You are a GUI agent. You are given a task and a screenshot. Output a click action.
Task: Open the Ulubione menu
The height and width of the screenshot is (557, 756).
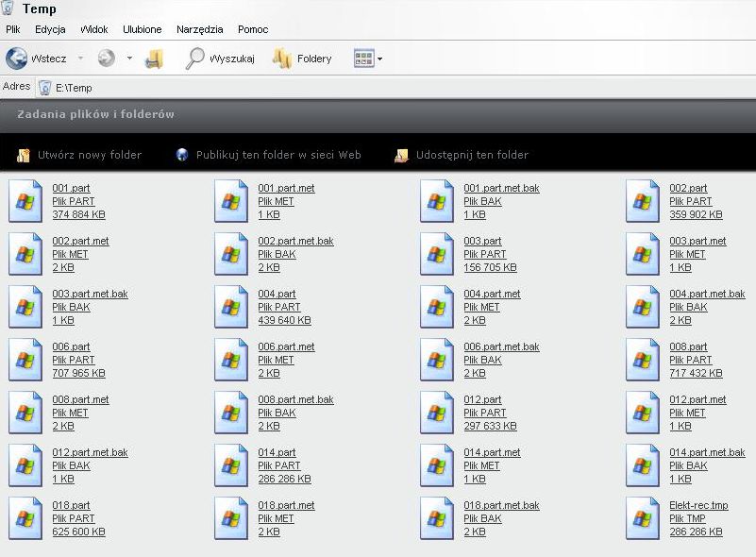(142, 29)
